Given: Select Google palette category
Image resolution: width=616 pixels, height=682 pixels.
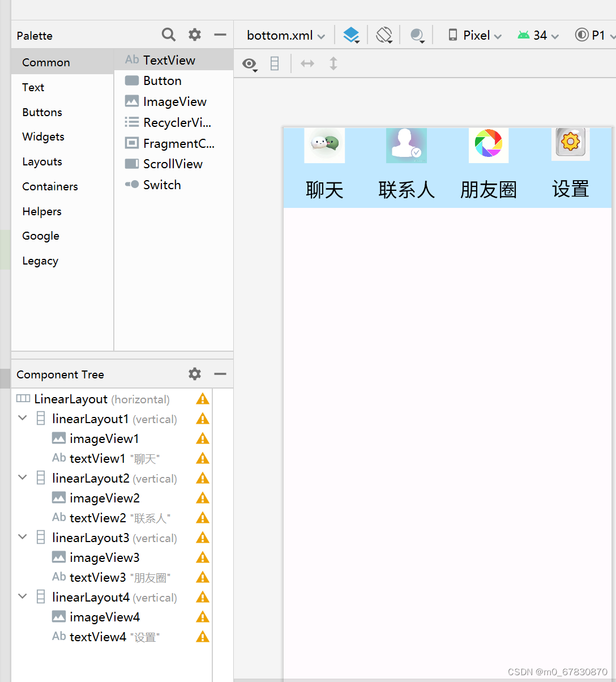Looking at the screenshot, I should coord(62,236).
